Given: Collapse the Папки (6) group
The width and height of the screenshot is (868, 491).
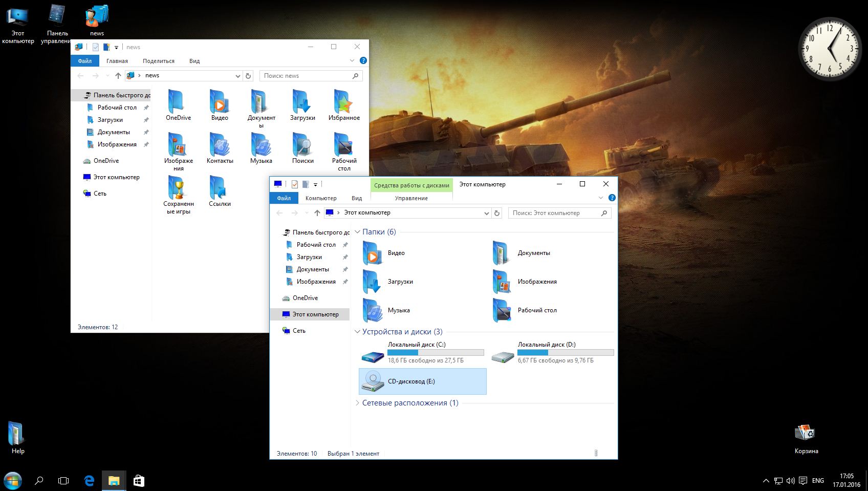Looking at the screenshot, I should 358,232.
